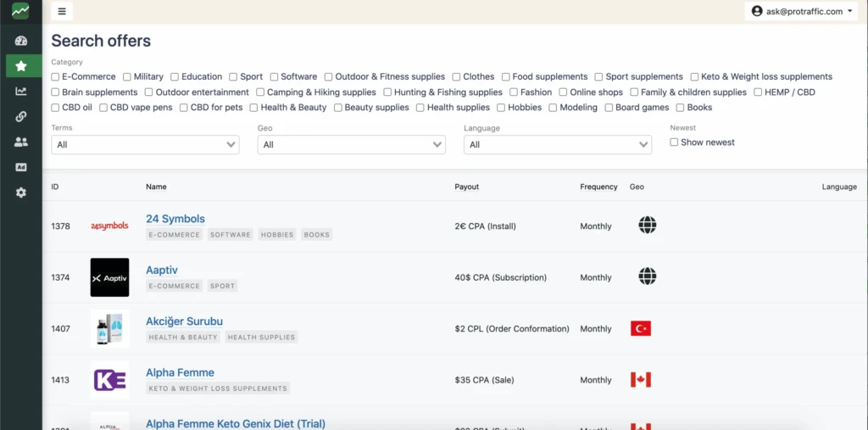The height and width of the screenshot is (430, 868).
Task: Open the Ad icon in sidebar
Action: [x=21, y=167]
